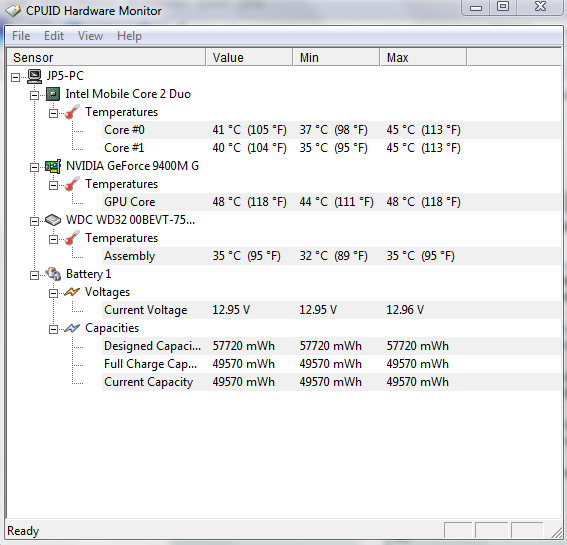Click the JP5-PC computer icon
The image size is (567, 545).
coord(35,76)
